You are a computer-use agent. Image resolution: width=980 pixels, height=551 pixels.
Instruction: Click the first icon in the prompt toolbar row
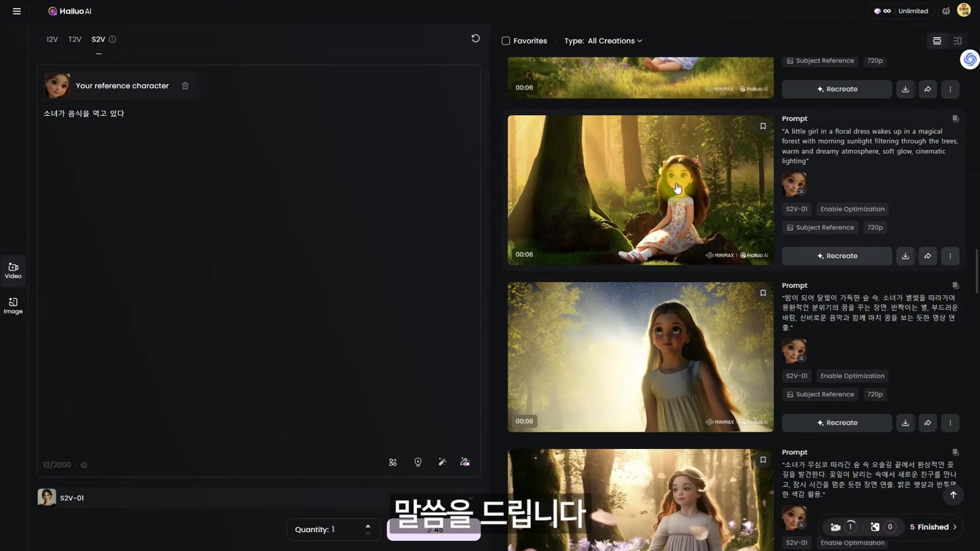(x=393, y=462)
